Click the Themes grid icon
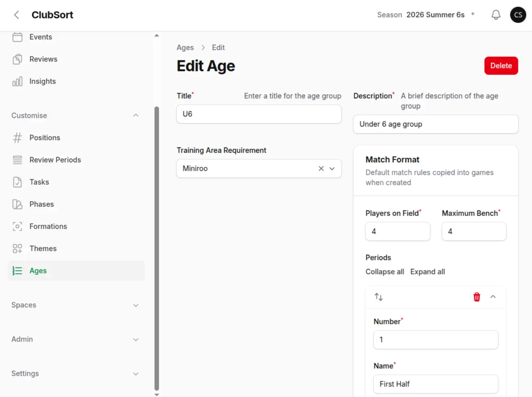 pyautogui.click(x=17, y=249)
